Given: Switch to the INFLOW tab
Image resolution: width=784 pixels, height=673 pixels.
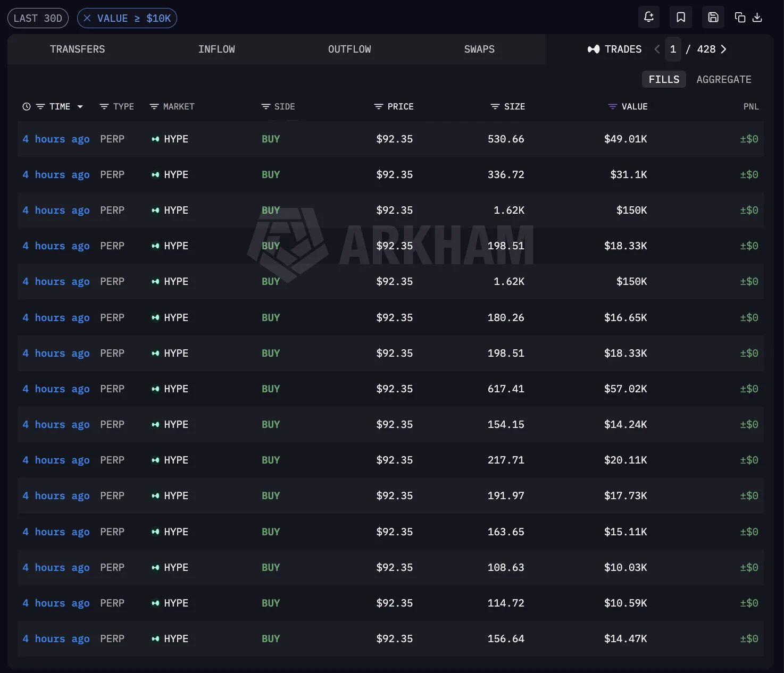Looking at the screenshot, I should tap(216, 49).
